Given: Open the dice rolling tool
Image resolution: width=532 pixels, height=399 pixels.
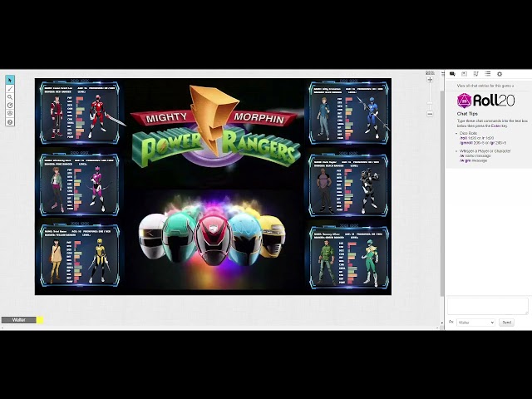Looking at the screenshot, I should point(10,113).
